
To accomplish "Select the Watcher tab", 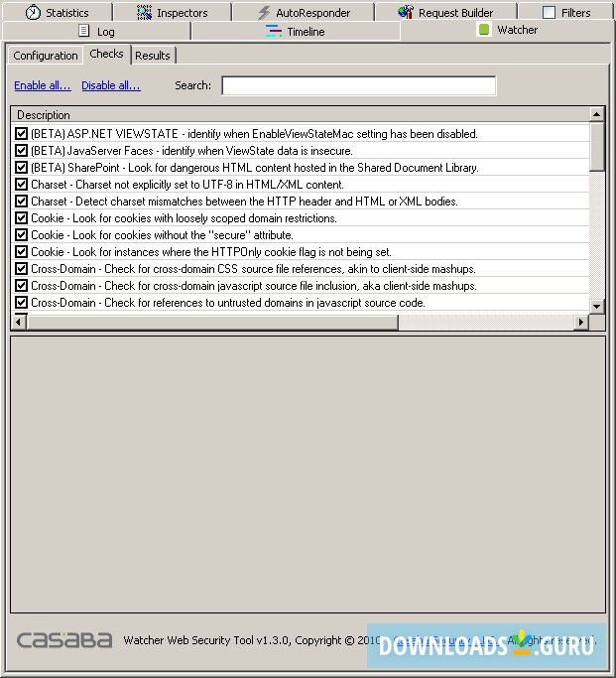I will point(508,30).
